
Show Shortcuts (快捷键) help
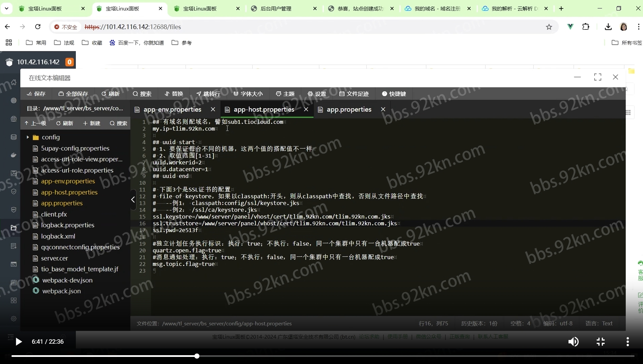click(394, 94)
